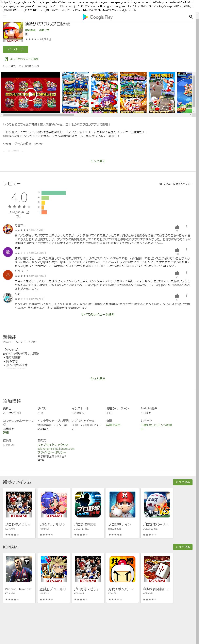This screenshot has width=199, height=644.
Task: Click the 奇数 reviewer avatar
Action: click(x=8, y=252)
